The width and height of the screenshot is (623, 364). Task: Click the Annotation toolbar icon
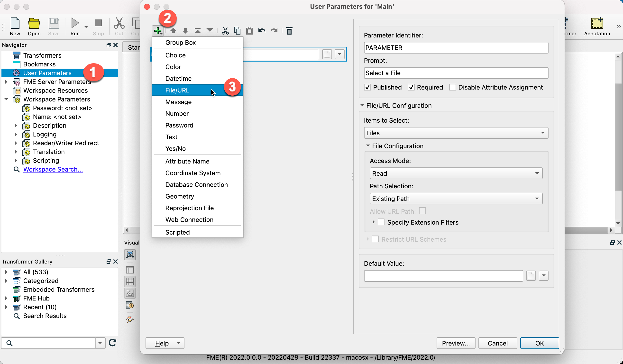pos(596,23)
